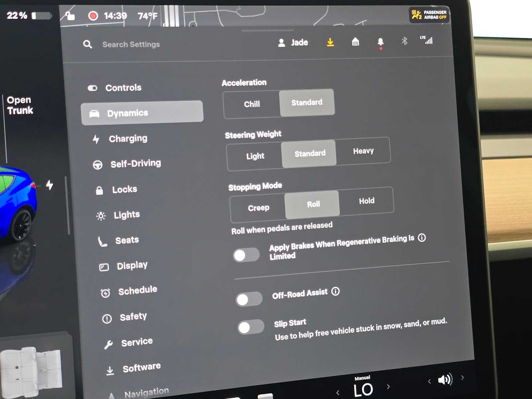Set Stopping Mode to Creep

click(258, 208)
